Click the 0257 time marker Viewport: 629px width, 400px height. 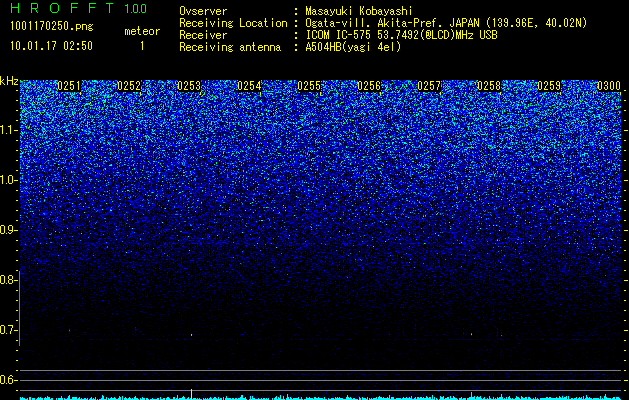point(429,86)
